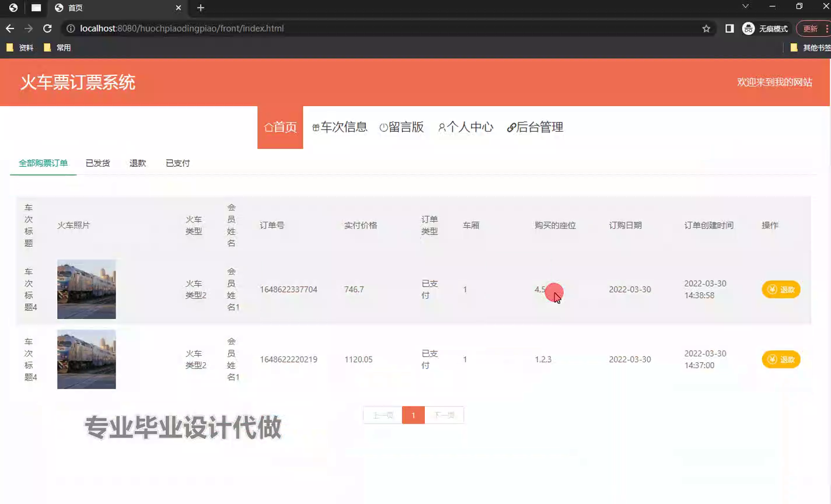Click the price value 1120.05
Image resolution: width=831 pixels, height=504 pixels.
(358, 359)
